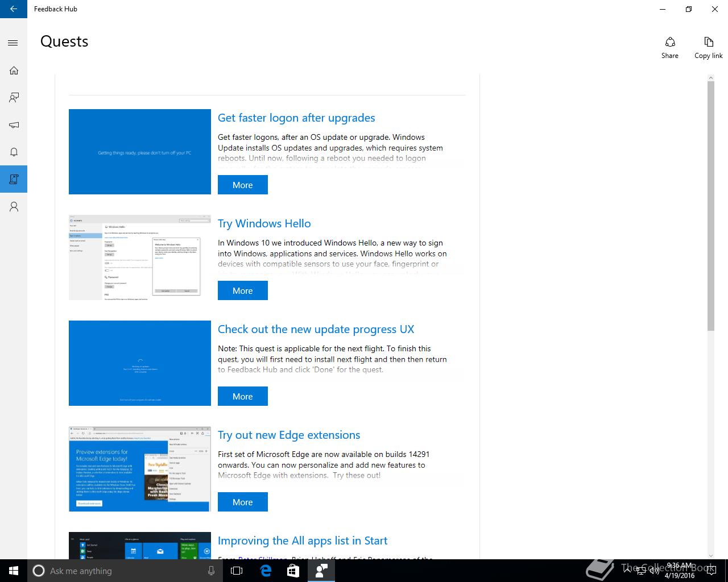Select the Quests icon in the sidebar
728x582 pixels.
coord(14,180)
